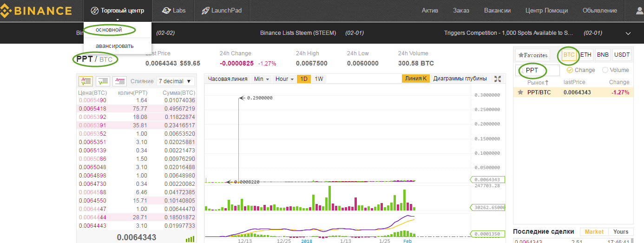Screen dimensions: 644x243
Task: Click the fullscreen chart expand icon
Action: pyautogui.click(x=498, y=79)
